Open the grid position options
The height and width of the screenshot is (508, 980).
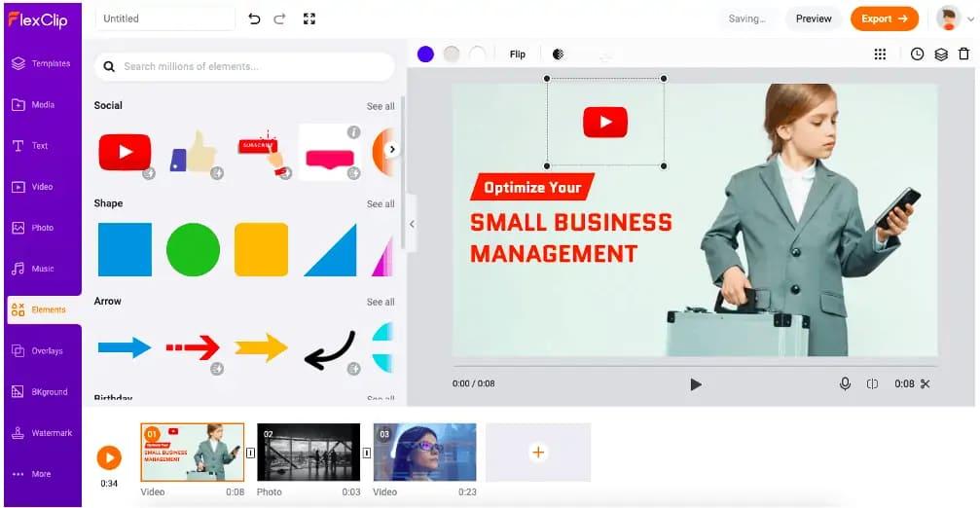coord(880,54)
